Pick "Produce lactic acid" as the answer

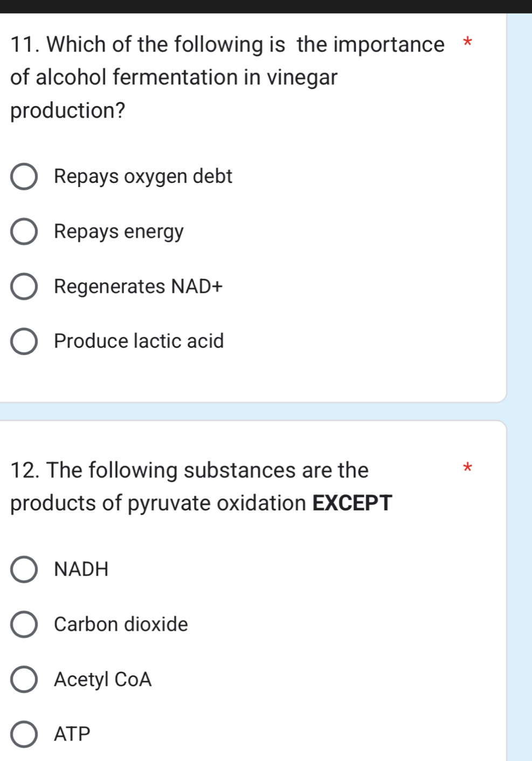[139, 341]
